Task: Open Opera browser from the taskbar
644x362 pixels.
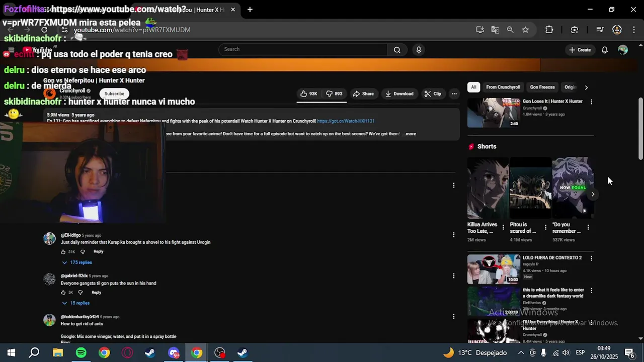Action: pos(127,353)
